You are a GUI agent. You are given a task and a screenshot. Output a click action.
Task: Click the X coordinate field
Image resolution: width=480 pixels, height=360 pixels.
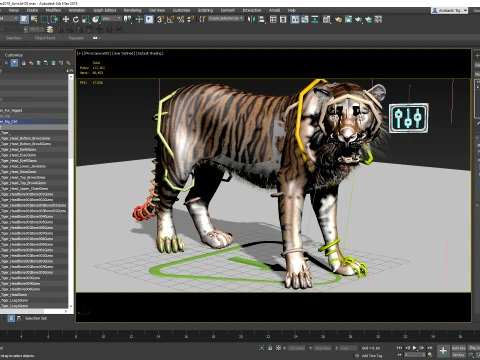point(296,348)
